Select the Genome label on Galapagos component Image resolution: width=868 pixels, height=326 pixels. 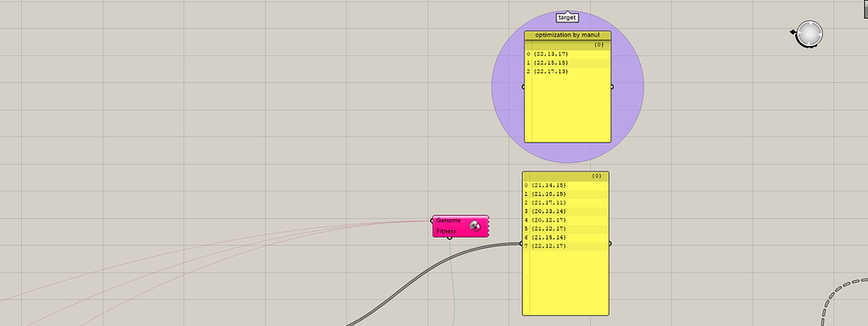pos(448,220)
